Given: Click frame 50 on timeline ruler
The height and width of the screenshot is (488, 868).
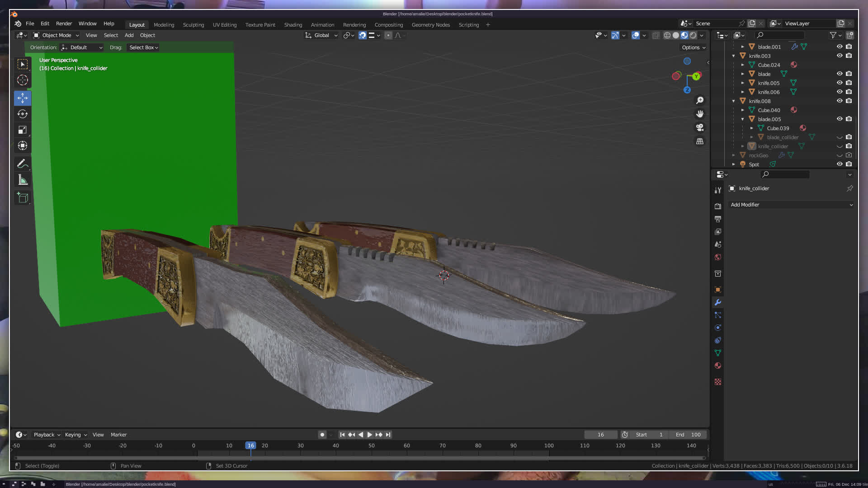Looking at the screenshot, I should coord(371,446).
